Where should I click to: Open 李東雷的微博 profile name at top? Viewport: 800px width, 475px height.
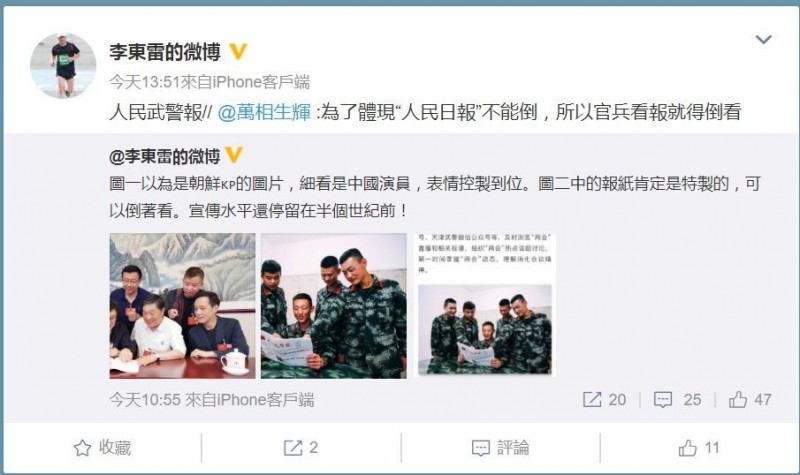[165, 52]
